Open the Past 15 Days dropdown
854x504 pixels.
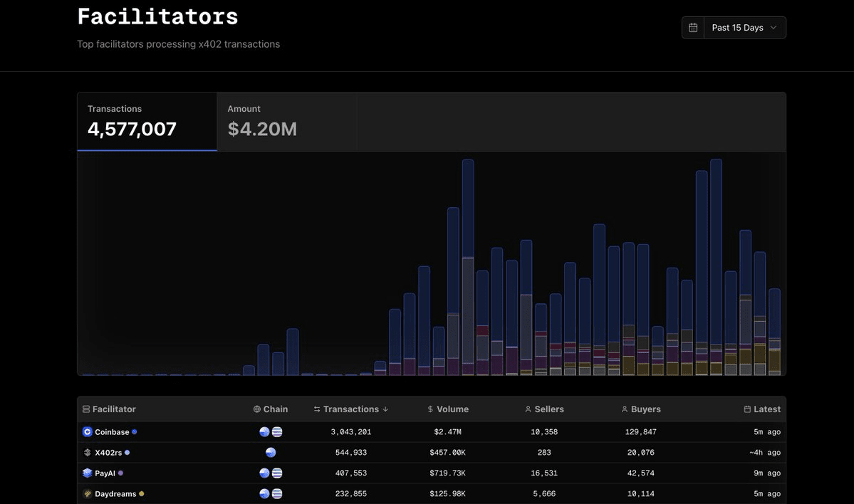coord(744,28)
